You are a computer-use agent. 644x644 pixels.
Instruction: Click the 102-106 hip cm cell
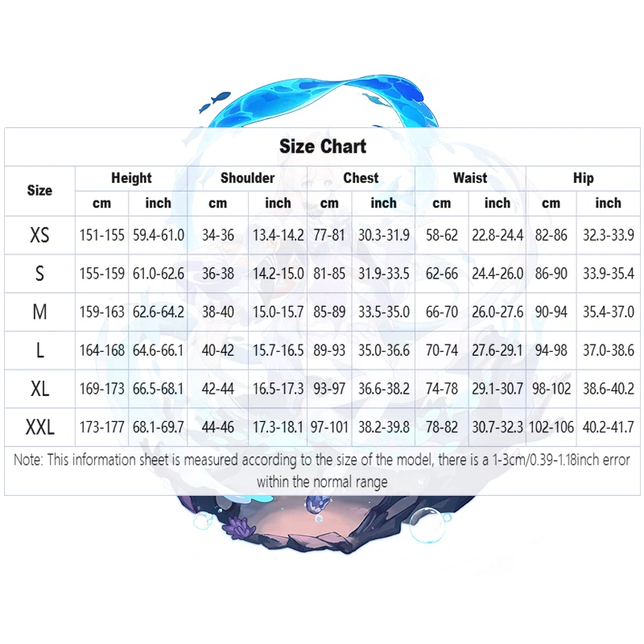(x=551, y=427)
